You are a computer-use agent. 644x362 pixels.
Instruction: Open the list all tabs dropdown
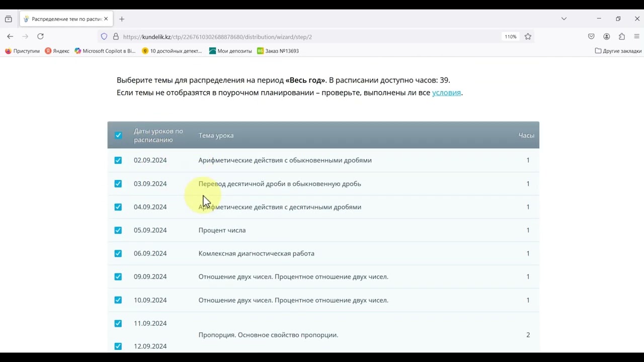point(564,19)
